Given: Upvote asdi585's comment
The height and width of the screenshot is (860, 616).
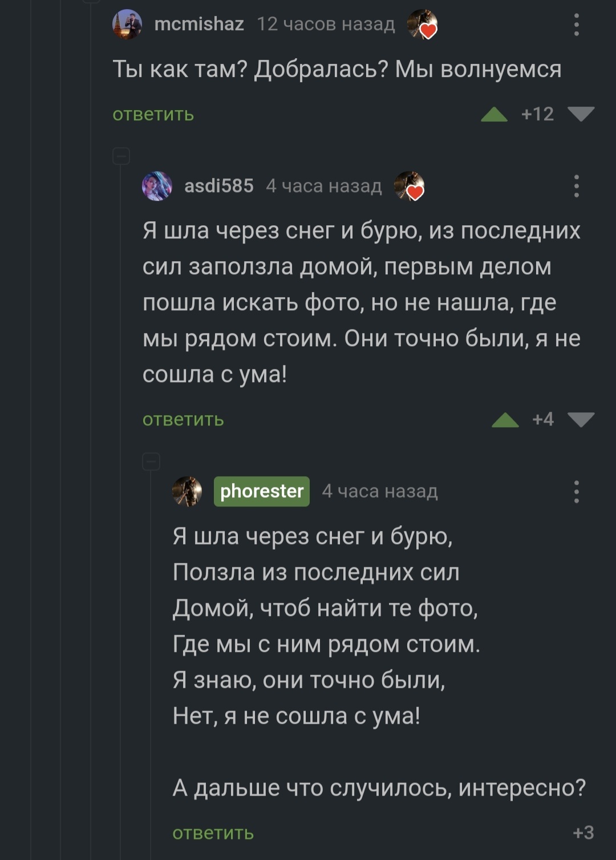Looking at the screenshot, I should 505,420.
